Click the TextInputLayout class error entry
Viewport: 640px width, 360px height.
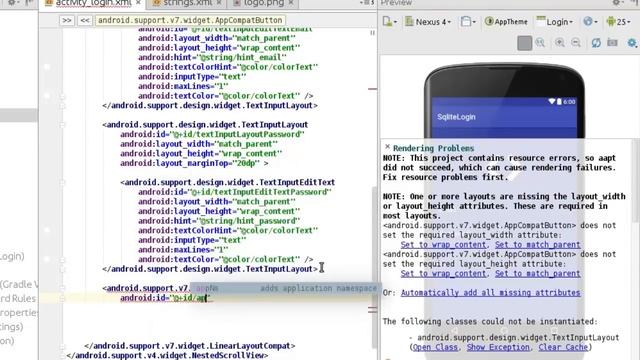click(518, 338)
